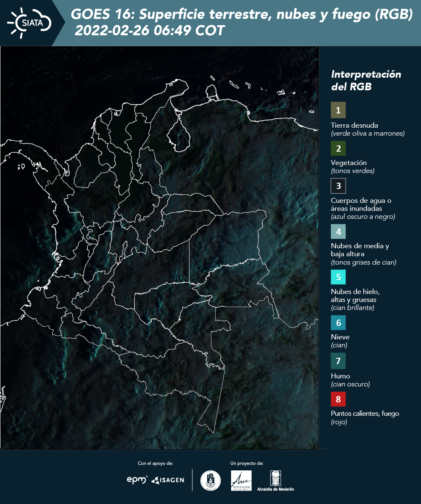Select the number 6 snow swatch
421x504 pixels.
coord(338,323)
